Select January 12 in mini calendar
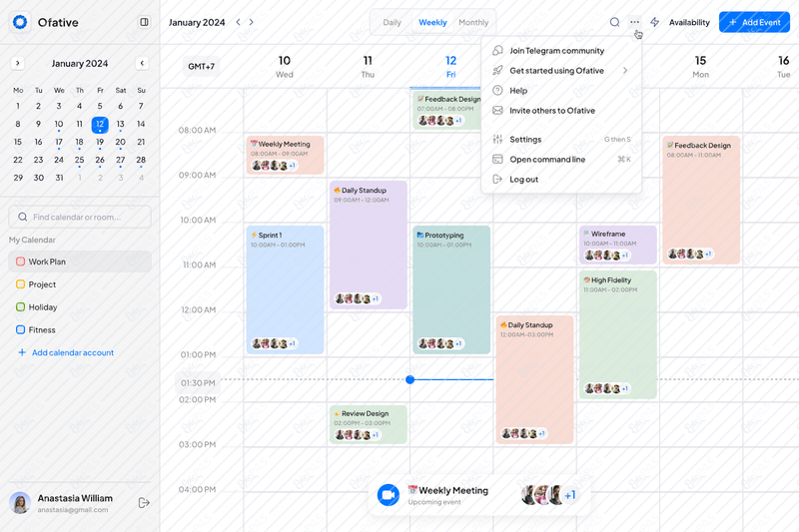The width and height of the screenshot is (799, 532). coord(100,125)
